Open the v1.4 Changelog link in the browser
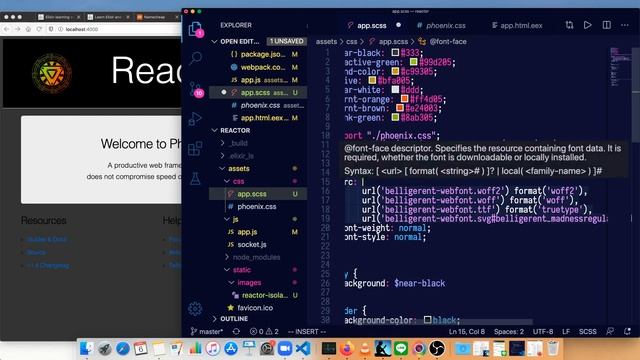This screenshot has width=640, height=360. [48, 265]
